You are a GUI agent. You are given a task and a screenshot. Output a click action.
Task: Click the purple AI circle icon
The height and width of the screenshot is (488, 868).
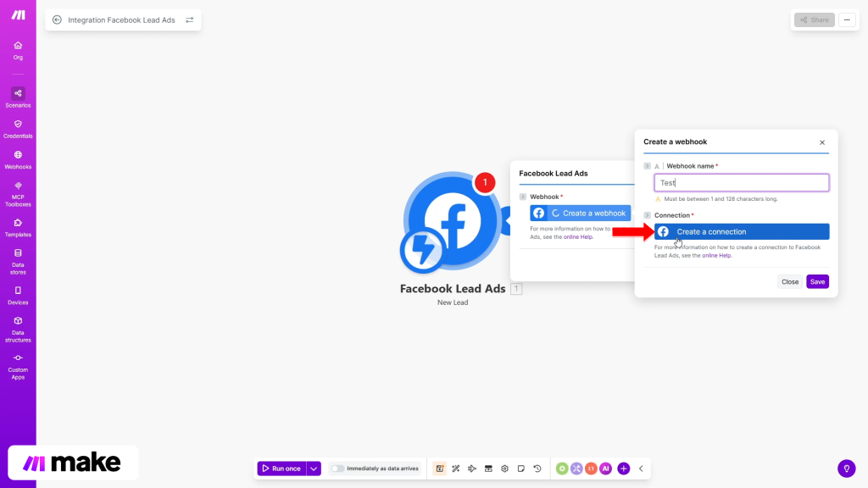tap(605, 469)
